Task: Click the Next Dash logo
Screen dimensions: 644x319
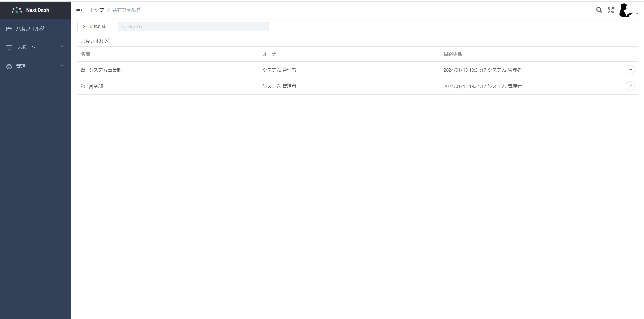Action: [31, 10]
